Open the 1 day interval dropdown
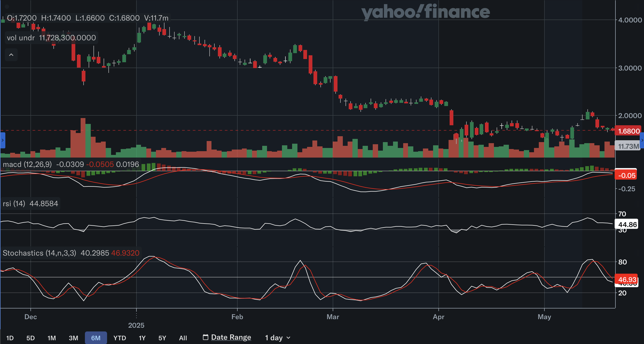 coord(277,337)
